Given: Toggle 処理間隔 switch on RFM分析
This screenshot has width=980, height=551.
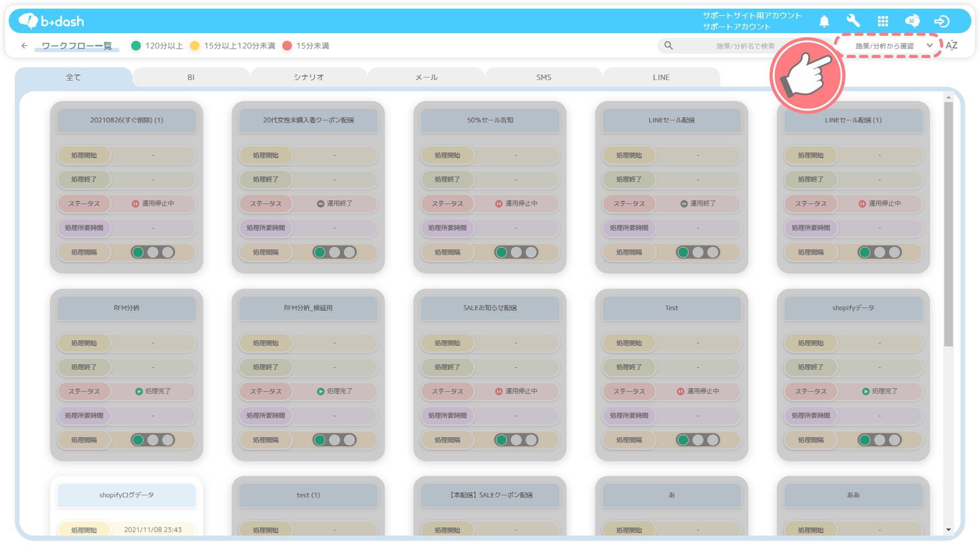Looking at the screenshot, I should [153, 440].
